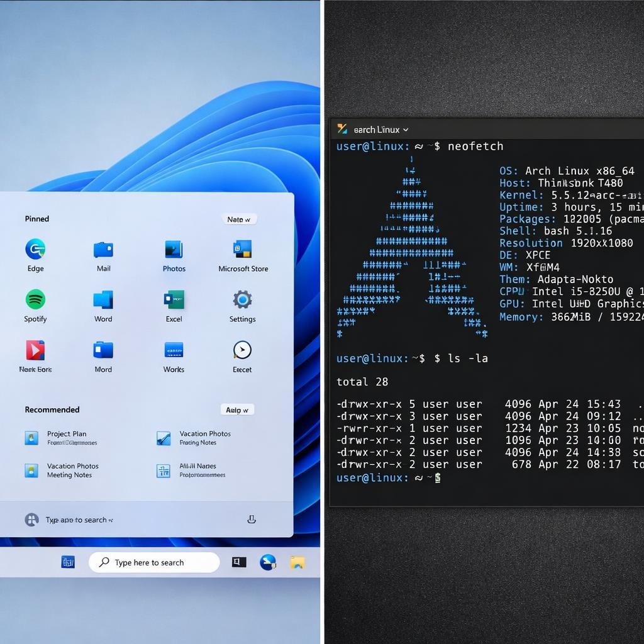Click the 'Kernel:' line in the terminal

(x=571, y=195)
